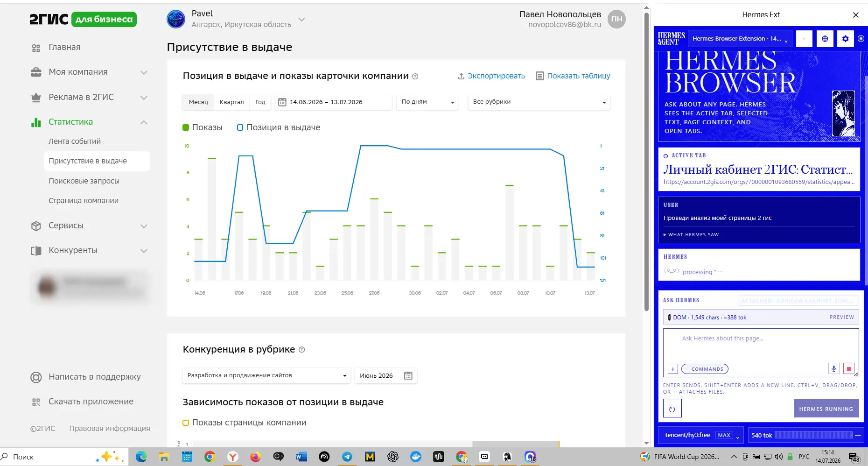
Task: Toggle the Показы страницы компании series
Action: tap(245, 423)
